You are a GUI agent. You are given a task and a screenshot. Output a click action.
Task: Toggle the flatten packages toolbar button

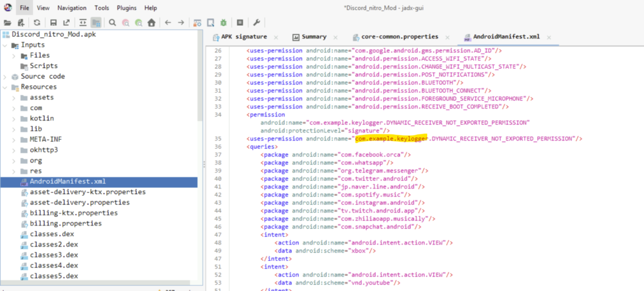point(96,23)
